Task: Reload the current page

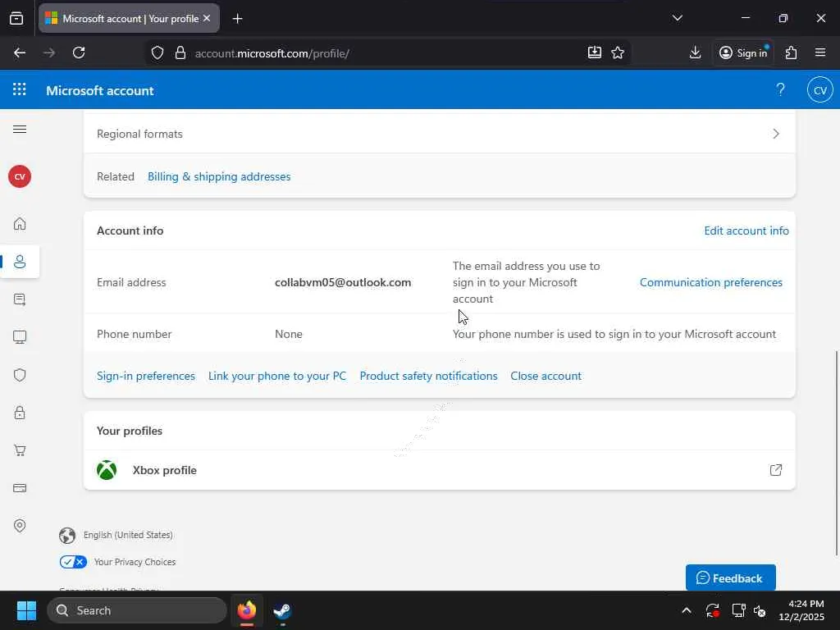Action: pos(79,52)
